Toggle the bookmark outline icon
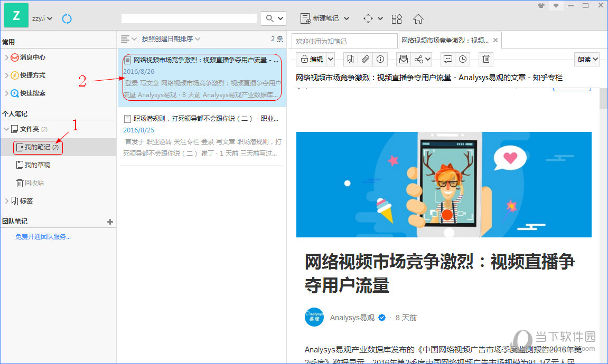The height and width of the screenshot is (364, 608). (350, 59)
